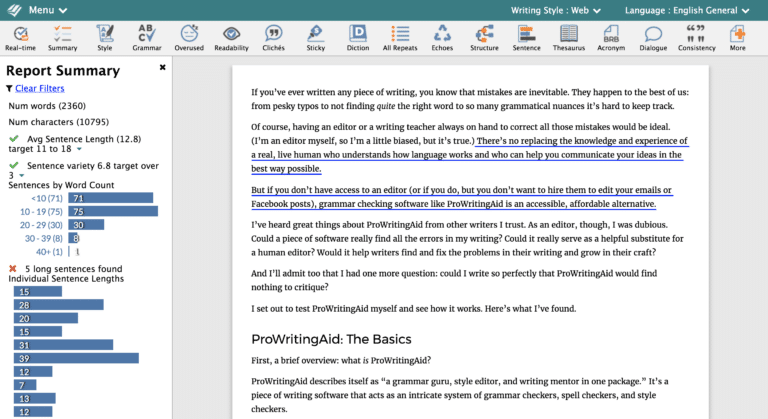Select the <10 sentences bar showing 71
This screenshot has height=419, width=768.
click(111, 198)
